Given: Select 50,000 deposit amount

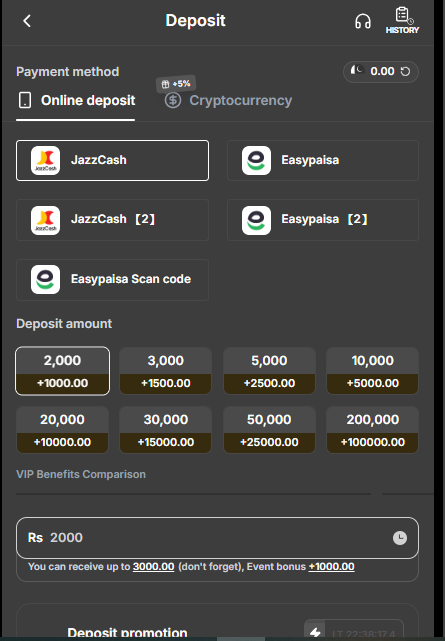Looking at the screenshot, I should 269,430.
